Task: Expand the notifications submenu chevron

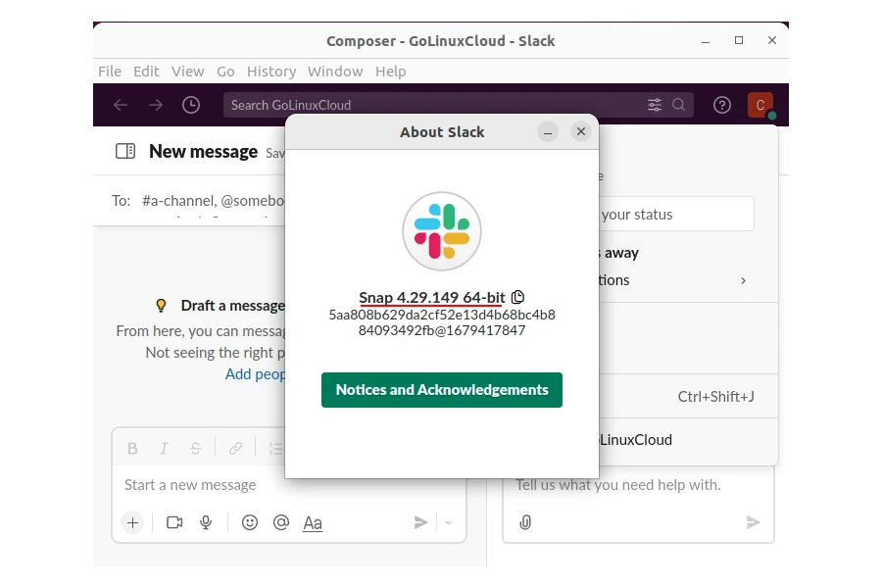Action: pos(743,280)
